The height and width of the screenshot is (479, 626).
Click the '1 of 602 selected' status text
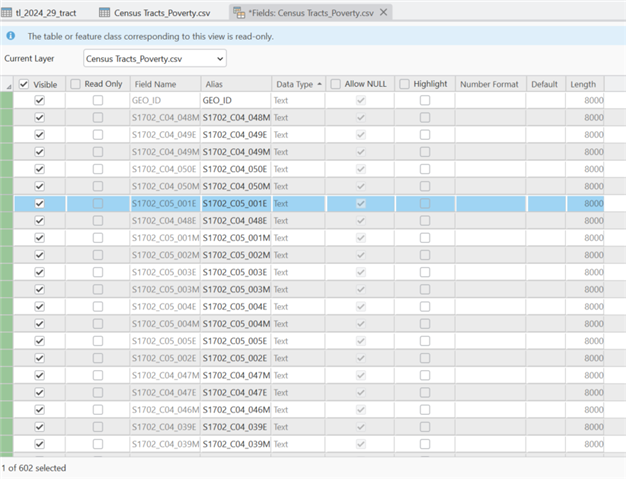coord(34,468)
